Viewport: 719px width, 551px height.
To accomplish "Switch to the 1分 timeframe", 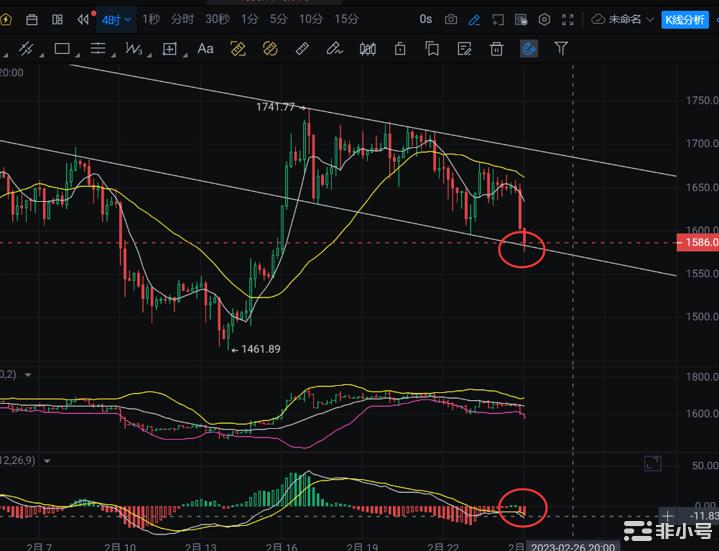I will click(x=249, y=19).
